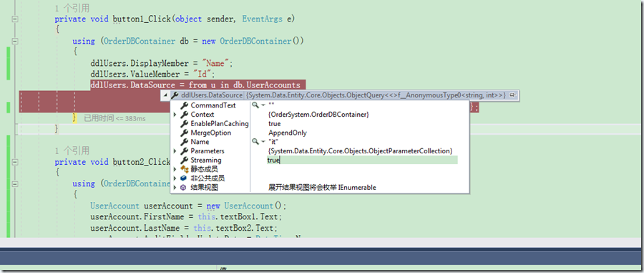Select the EnablePlanCaching property row
Screen dimensions: 644x273
[320, 124]
